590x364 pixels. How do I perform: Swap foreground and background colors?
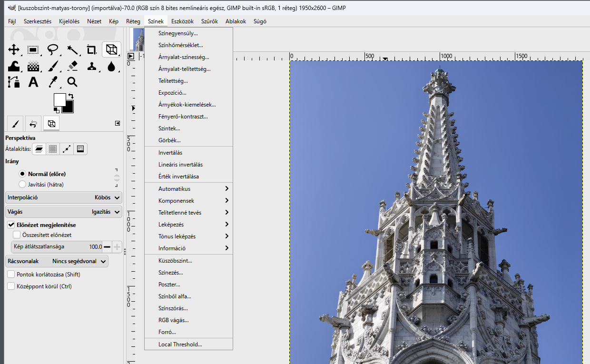(71, 96)
